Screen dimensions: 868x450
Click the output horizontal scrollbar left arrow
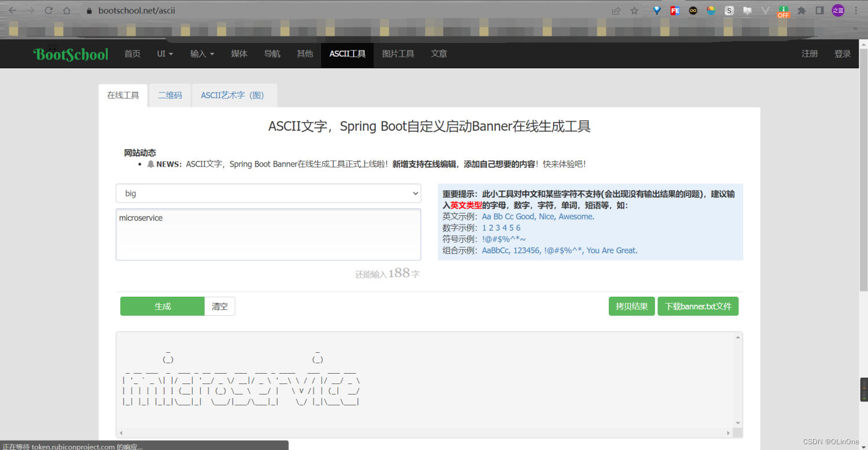[121, 433]
